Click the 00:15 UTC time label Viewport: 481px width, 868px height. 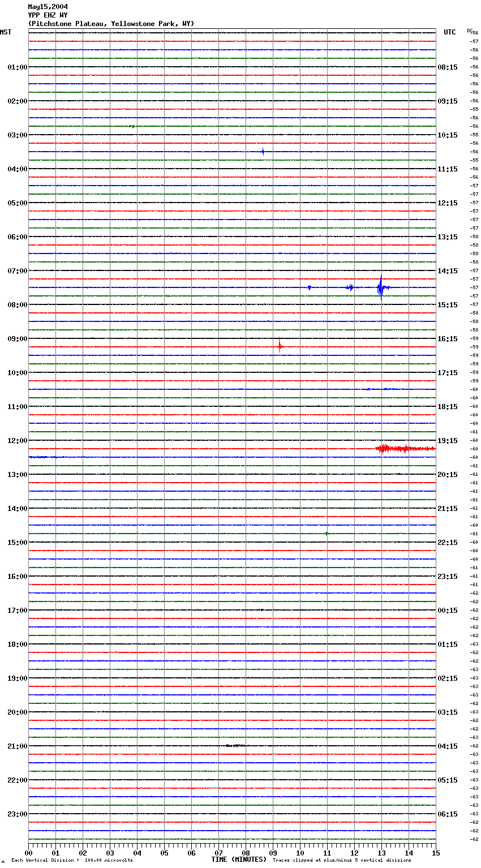click(448, 611)
